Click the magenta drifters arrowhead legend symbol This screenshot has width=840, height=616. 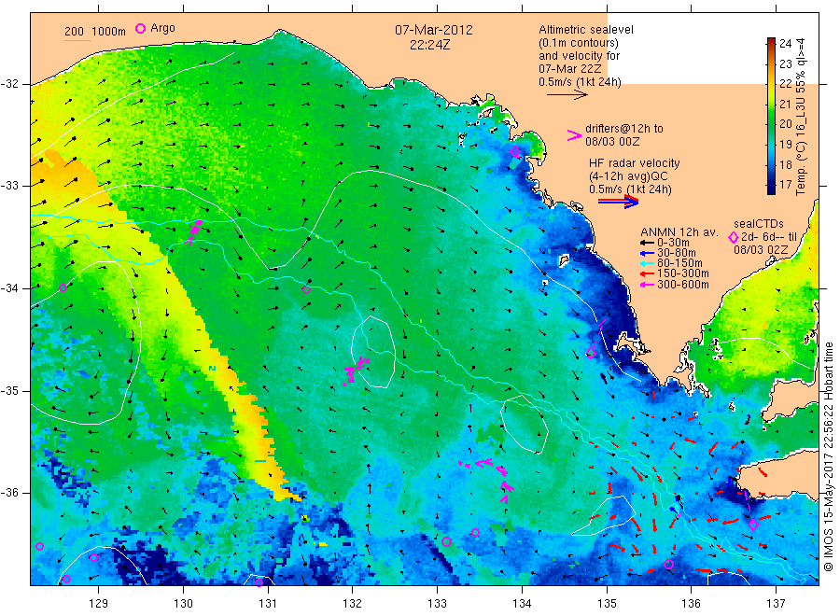574,135
